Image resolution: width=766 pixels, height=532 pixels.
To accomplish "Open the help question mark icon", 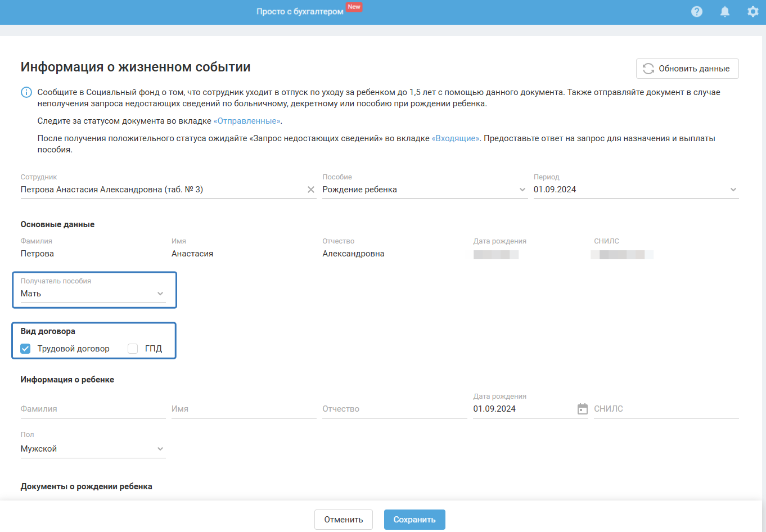I will click(697, 11).
